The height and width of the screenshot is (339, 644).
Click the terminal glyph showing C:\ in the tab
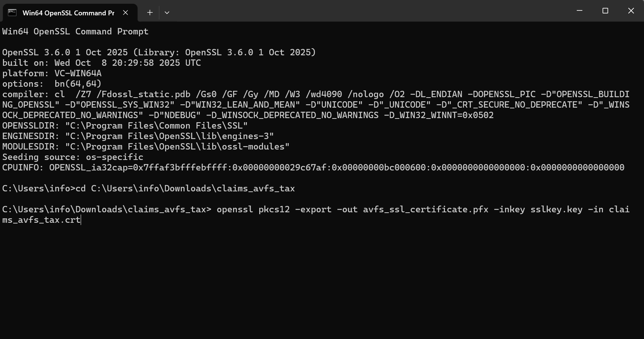click(12, 12)
